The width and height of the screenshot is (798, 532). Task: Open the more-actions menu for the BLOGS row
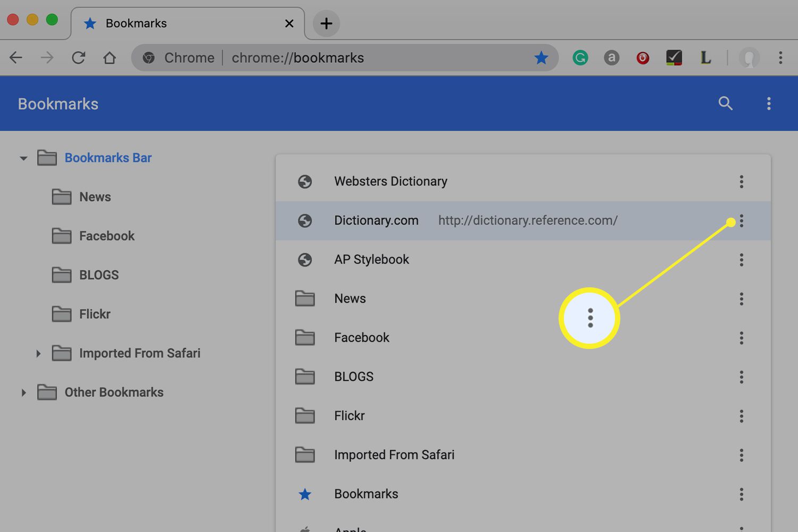coord(741,377)
